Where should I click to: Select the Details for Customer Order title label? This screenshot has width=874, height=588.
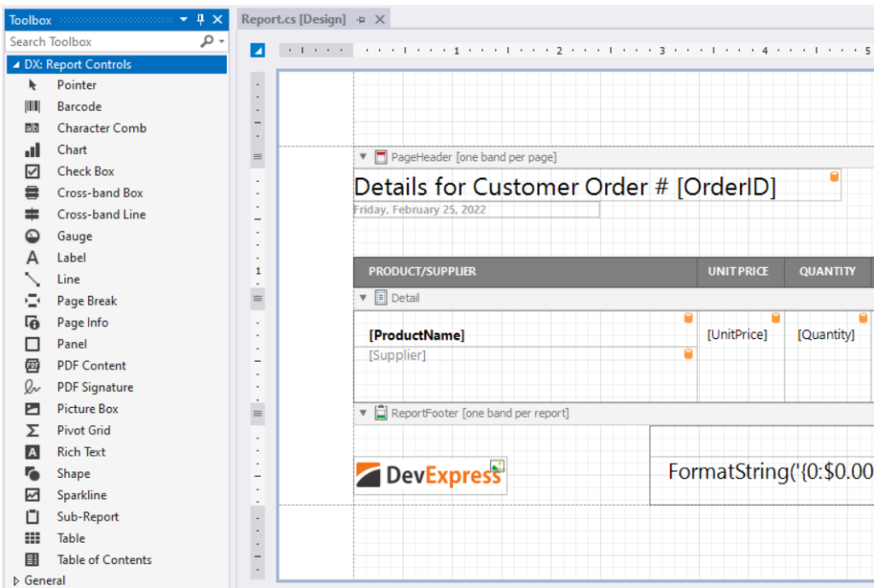(x=597, y=186)
